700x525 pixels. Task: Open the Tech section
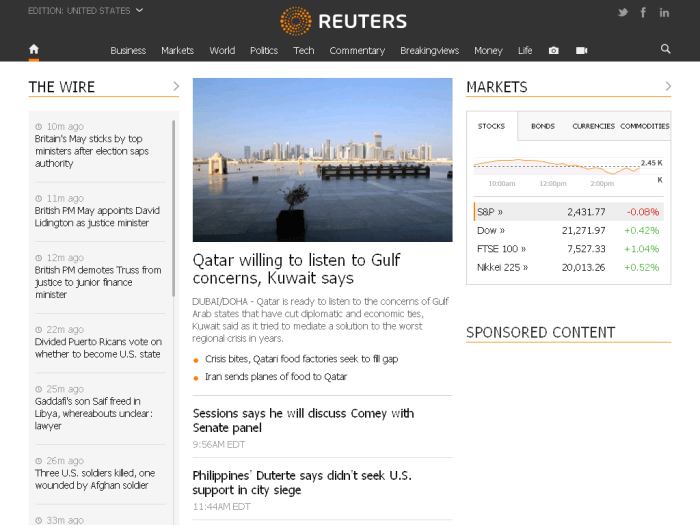pyautogui.click(x=304, y=50)
